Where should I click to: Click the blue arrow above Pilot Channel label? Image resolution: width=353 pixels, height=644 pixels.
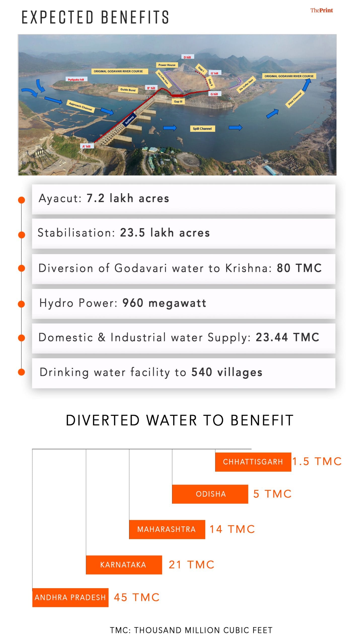click(306, 85)
